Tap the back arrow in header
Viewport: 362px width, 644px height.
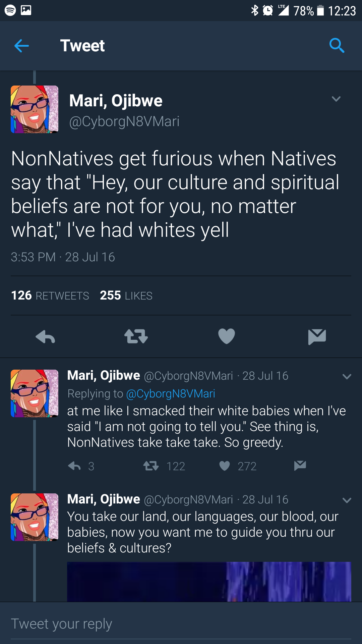(x=22, y=46)
